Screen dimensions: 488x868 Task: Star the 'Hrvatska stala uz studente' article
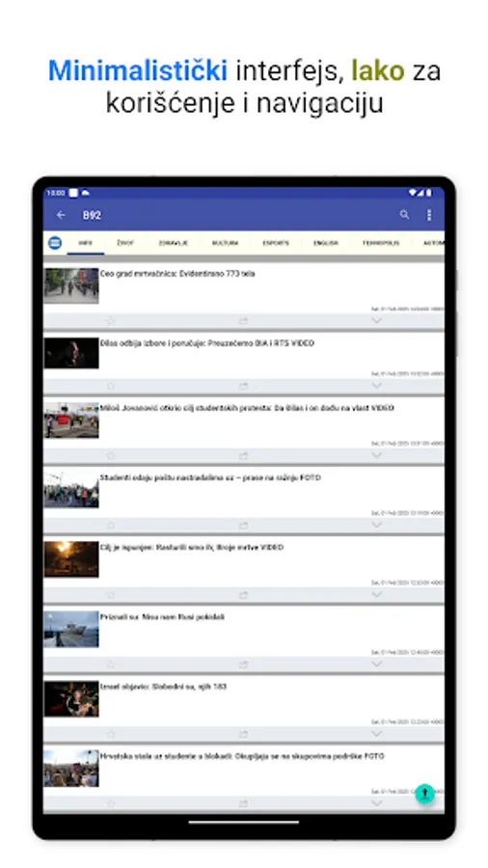point(110,803)
